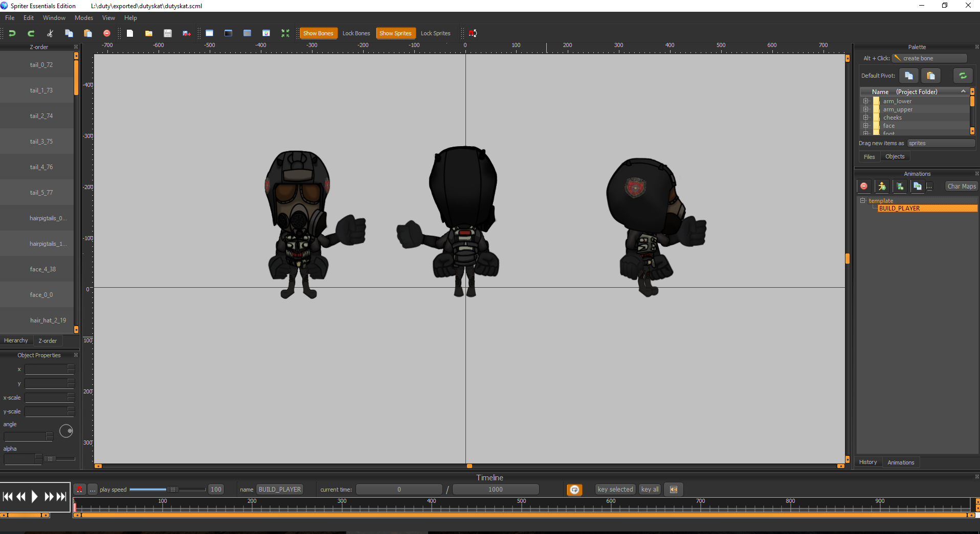Image resolution: width=980 pixels, height=534 pixels.
Task: Enable the Lock Sprites toggle
Action: point(435,33)
